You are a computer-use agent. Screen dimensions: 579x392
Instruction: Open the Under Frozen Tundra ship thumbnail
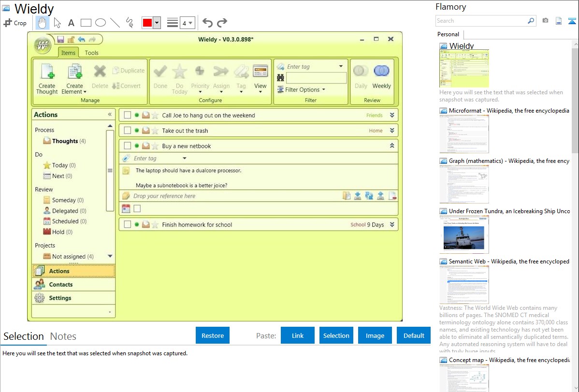[x=464, y=234]
